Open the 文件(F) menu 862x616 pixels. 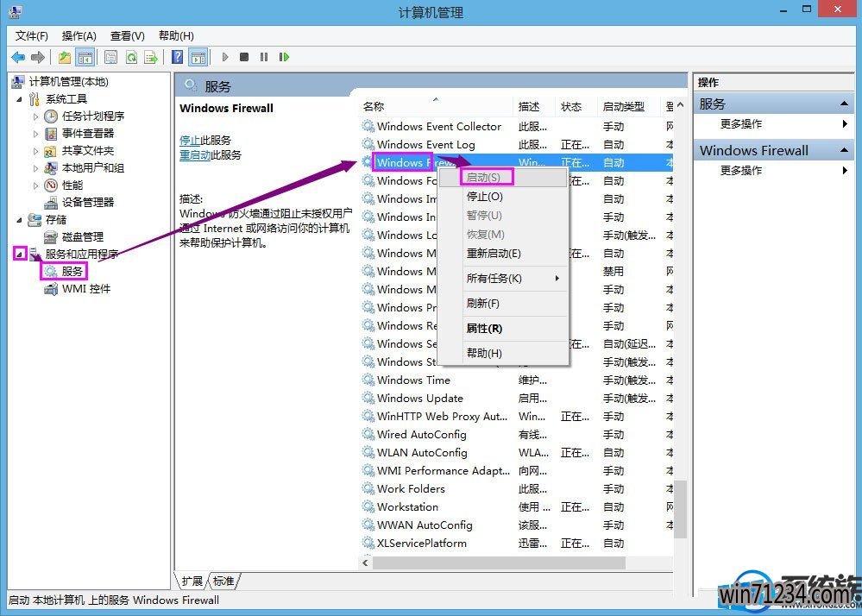tap(31, 36)
